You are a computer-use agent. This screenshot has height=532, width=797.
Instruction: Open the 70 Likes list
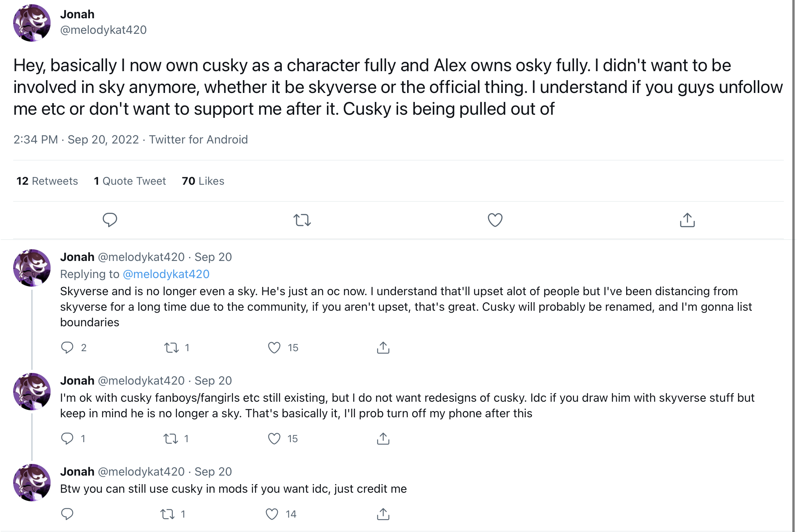[203, 181]
